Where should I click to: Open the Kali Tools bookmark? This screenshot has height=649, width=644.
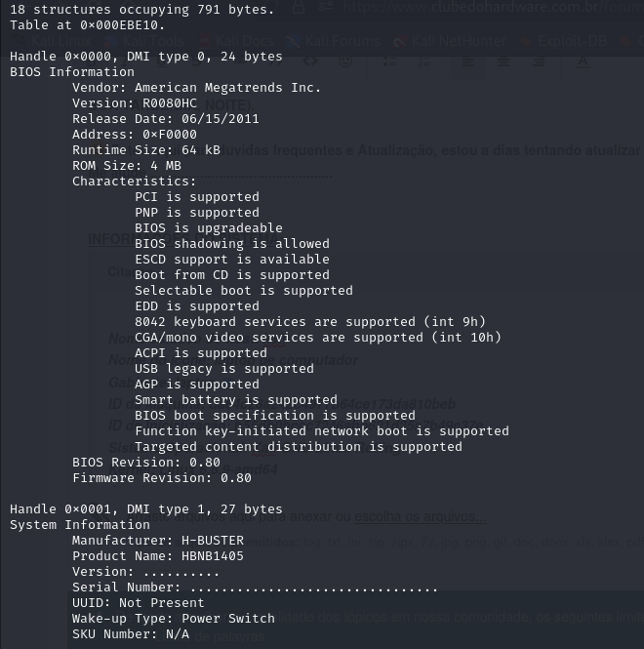(x=143, y=41)
